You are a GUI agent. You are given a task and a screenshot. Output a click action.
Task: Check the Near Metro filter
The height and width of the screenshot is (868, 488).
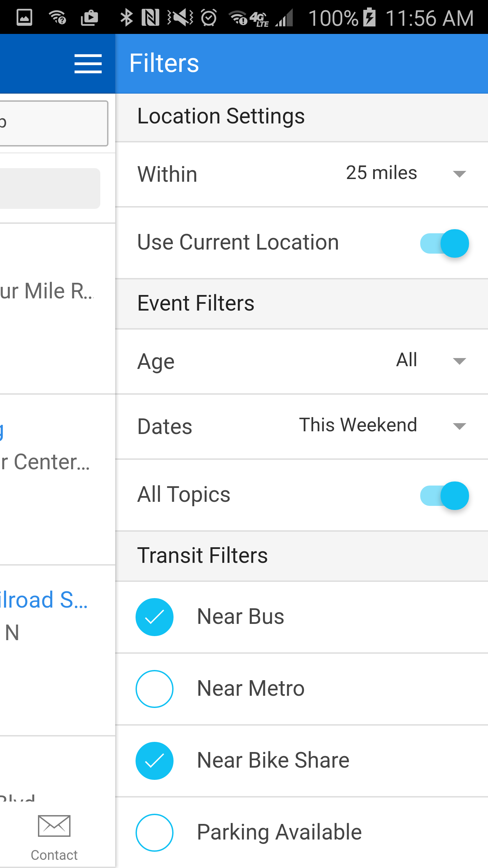[155, 689]
